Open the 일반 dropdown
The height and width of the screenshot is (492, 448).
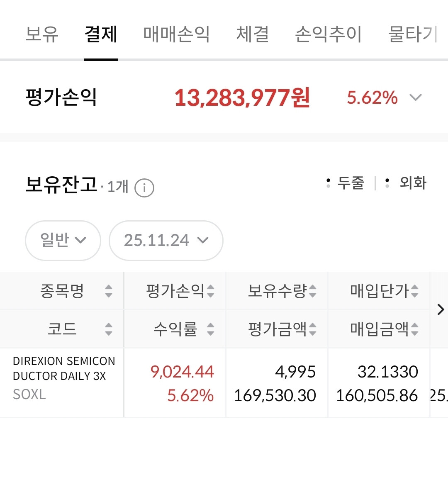click(x=63, y=240)
